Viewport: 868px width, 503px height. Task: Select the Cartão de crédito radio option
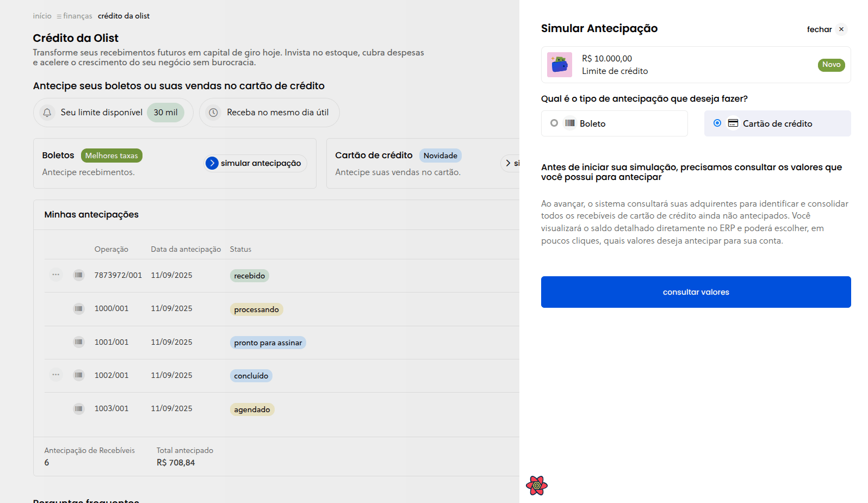(717, 123)
